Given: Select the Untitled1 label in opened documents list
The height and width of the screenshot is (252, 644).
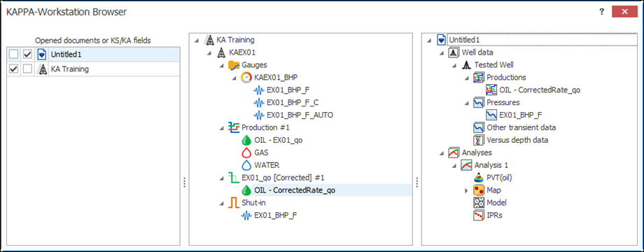Looking at the screenshot, I should click(65, 54).
